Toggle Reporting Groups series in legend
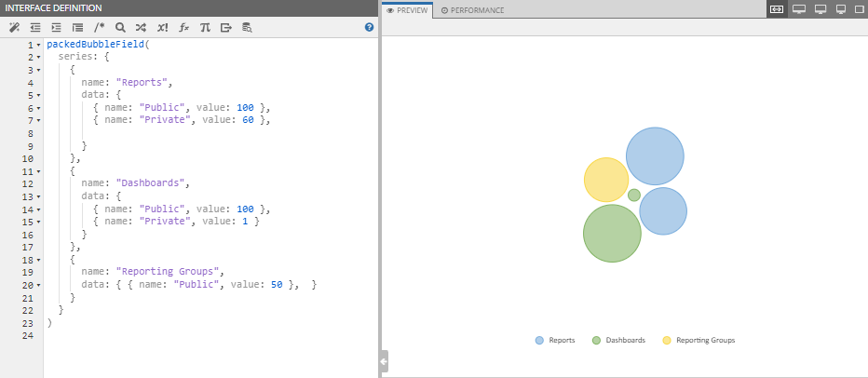Image resolution: width=868 pixels, height=378 pixels. point(698,341)
